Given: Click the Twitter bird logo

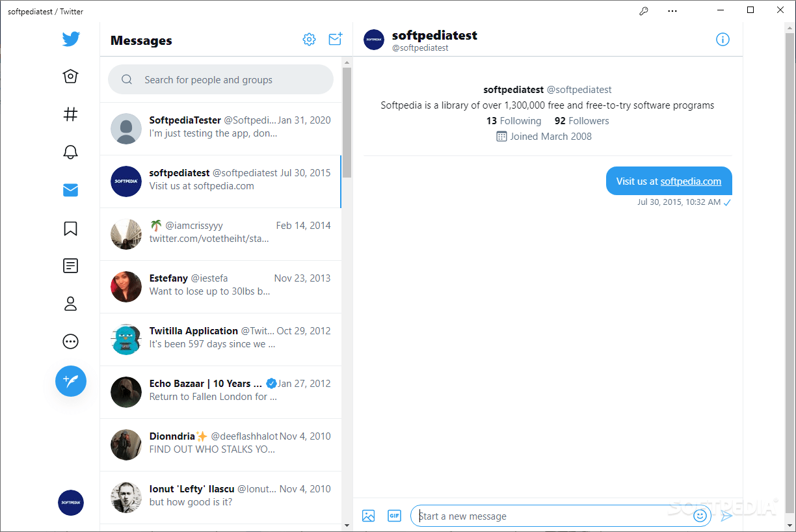Looking at the screenshot, I should tap(71, 39).
